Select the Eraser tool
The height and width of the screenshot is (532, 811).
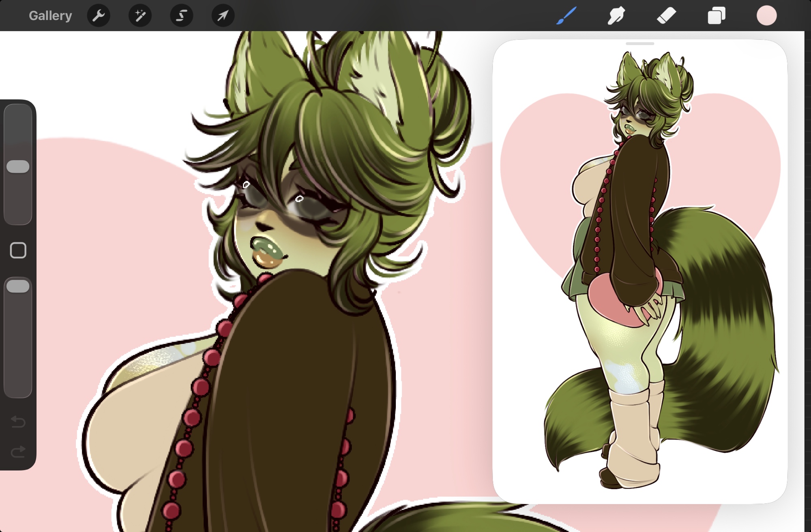(666, 16)
